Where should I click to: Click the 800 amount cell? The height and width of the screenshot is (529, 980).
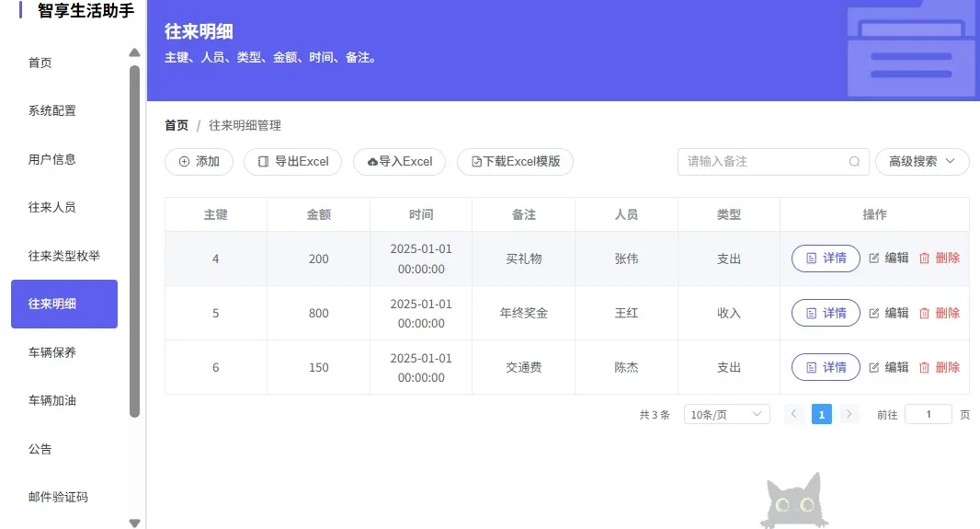click(318, 313)
